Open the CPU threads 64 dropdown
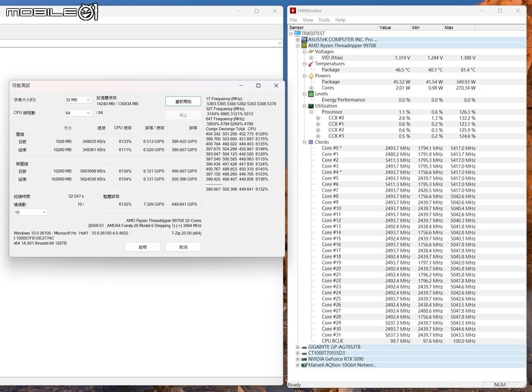 click(78, 112)
